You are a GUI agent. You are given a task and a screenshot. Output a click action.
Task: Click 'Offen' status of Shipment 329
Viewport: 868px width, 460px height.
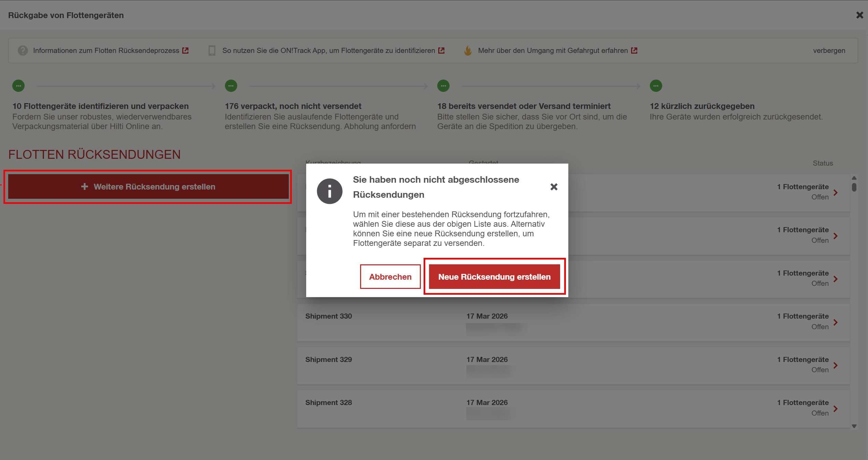coord(820,370)
